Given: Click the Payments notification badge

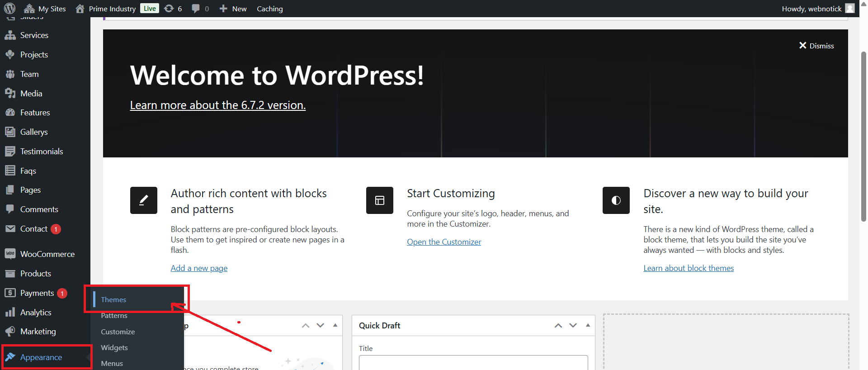Looking at the screenshot, I should (x=62, y=294).
